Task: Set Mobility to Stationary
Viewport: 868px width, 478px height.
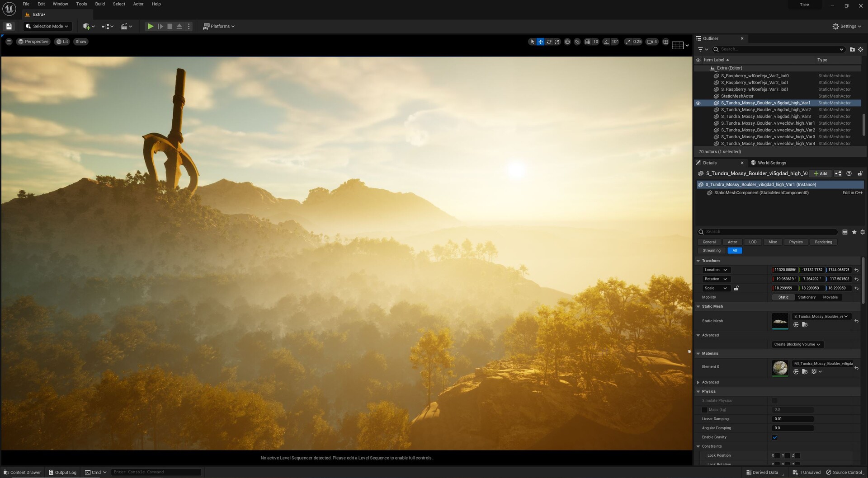Action: [807, 297]
